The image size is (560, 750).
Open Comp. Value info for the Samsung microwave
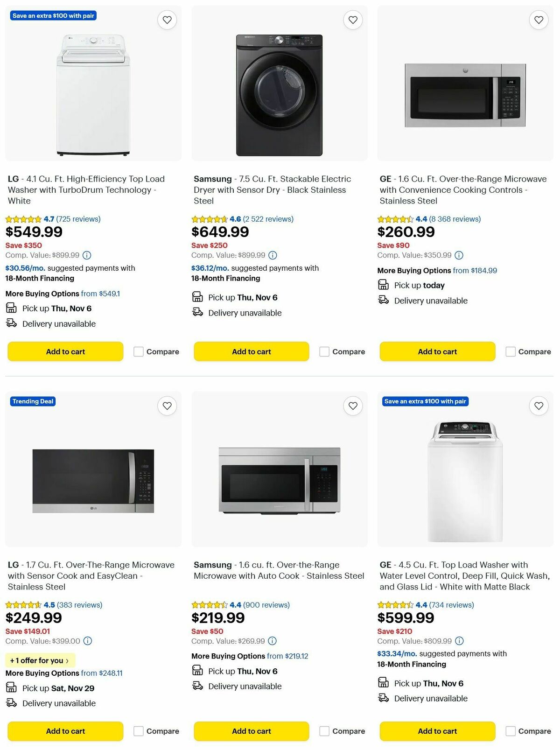pyautogui.click(x=271, y=641)
